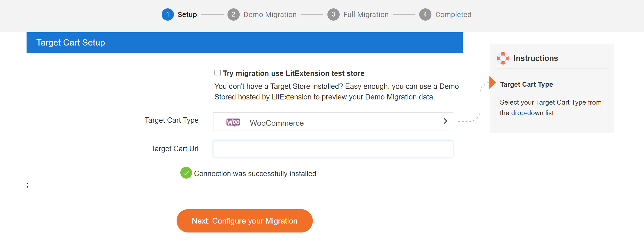Click 'Select your Target Cart Type' instruction text
644x252 pixels.
click(x=551, y=108)
